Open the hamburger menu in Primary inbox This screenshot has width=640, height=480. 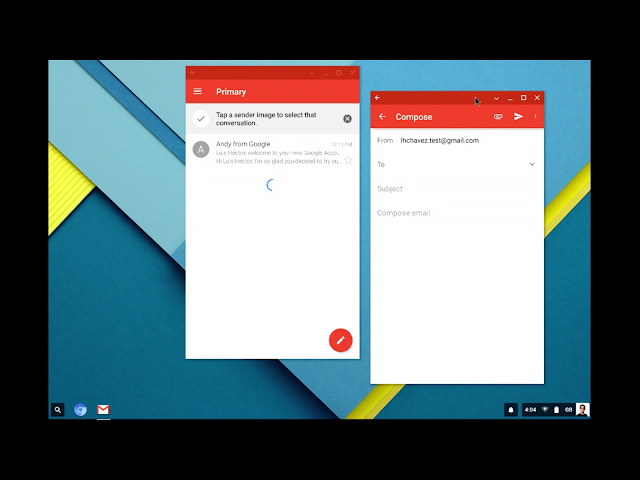198,91
